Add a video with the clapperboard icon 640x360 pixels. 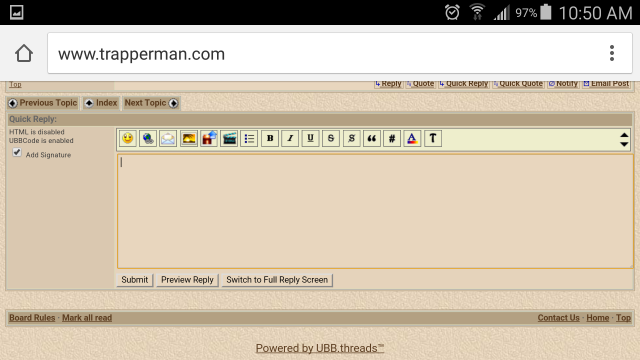229,138
